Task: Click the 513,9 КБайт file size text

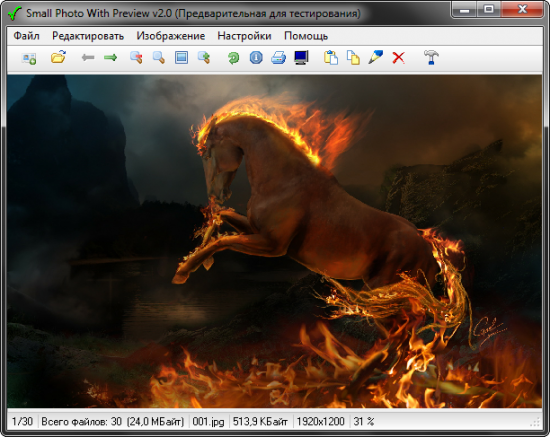Action: 260,421
